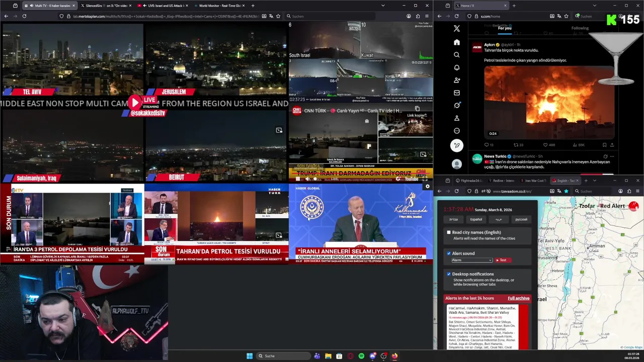Viewport: 644px width, 362px height.
Task: Click the Link kopieren icon on CNN Türk
Action: [417, 109]
